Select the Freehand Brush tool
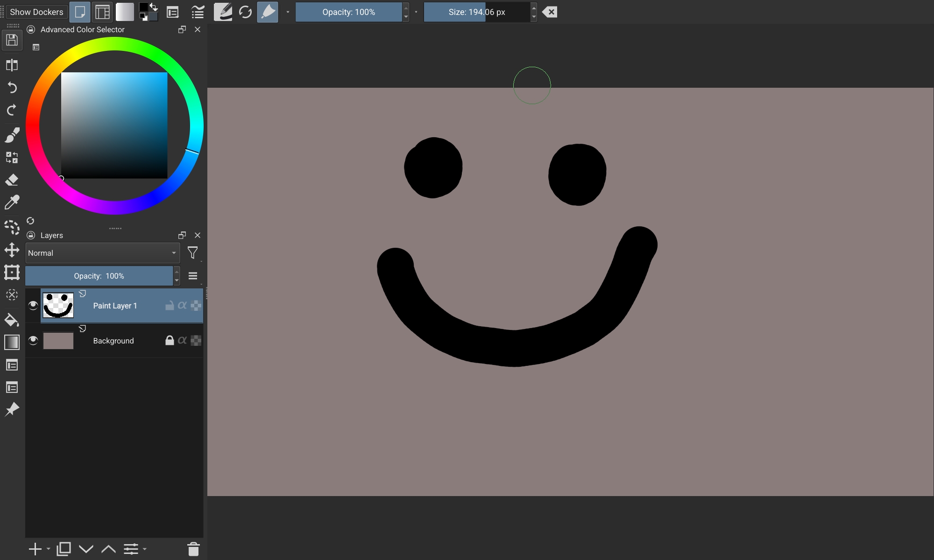 [x=12, y=135]
